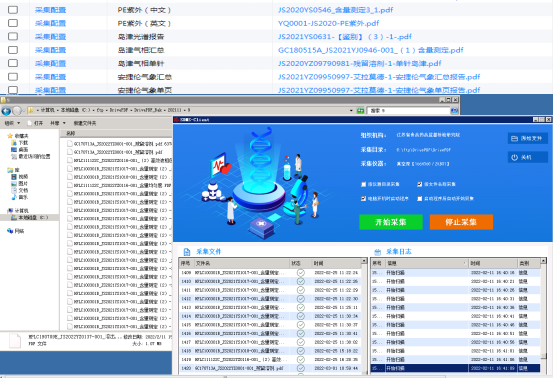Open the JS2020YS0546 PDF link

coord(335,10)
